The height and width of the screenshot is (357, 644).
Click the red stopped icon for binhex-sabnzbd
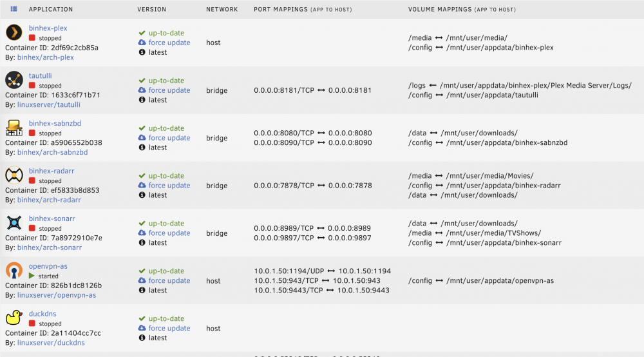click(32, 133)
